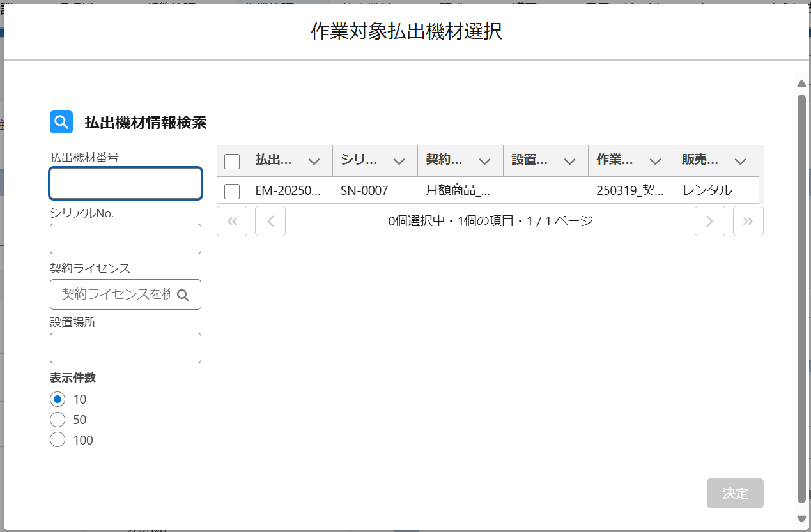
Task: Open the 払出 column dropdown menu
Action: pos(314,161)
